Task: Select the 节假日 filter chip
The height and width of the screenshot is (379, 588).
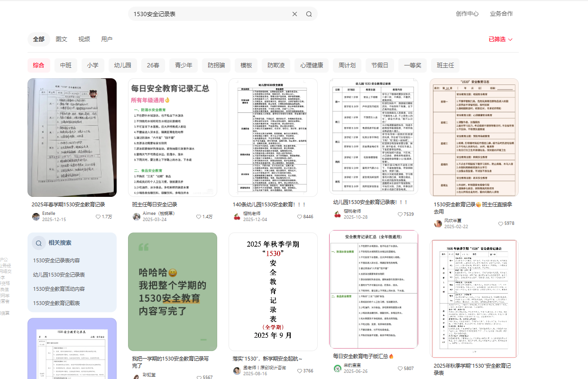Action: tap(380, 65)
